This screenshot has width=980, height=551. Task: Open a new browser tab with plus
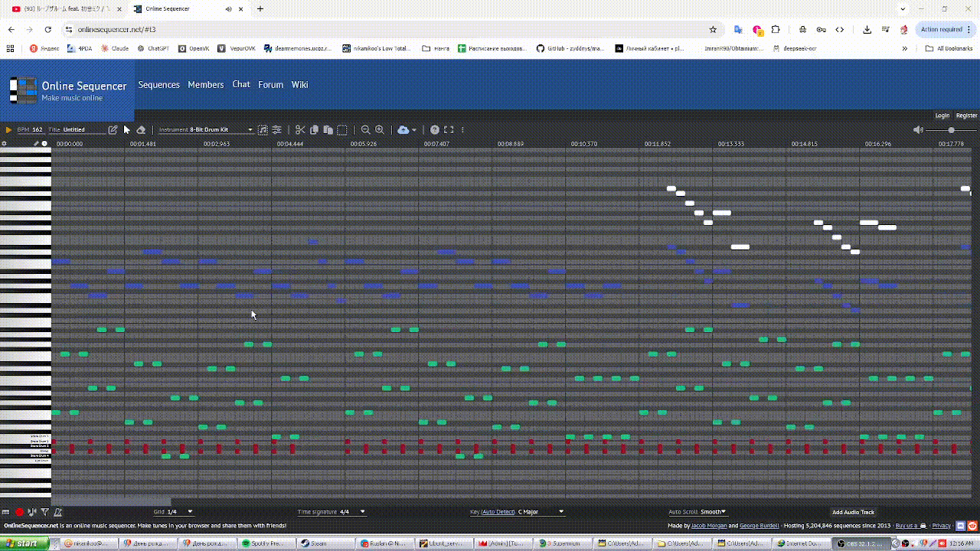(x=260, y=9)
